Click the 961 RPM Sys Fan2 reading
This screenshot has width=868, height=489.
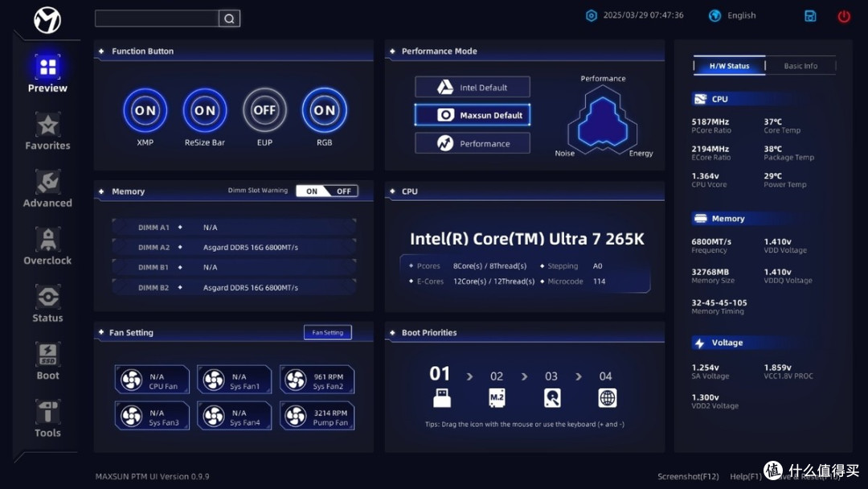pos(328,376)
